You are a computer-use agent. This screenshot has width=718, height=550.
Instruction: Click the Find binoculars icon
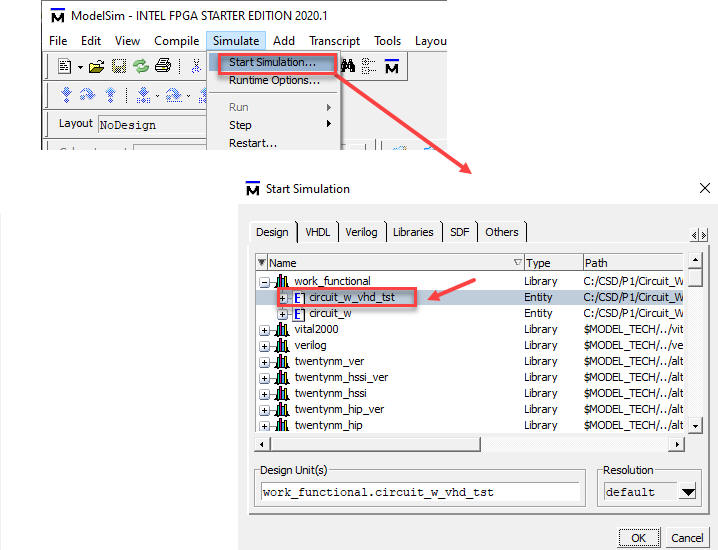click(348, 66)
